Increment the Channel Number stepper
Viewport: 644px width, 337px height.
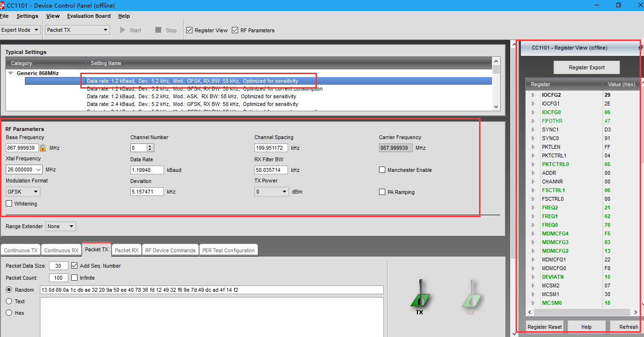pos(150,146)
